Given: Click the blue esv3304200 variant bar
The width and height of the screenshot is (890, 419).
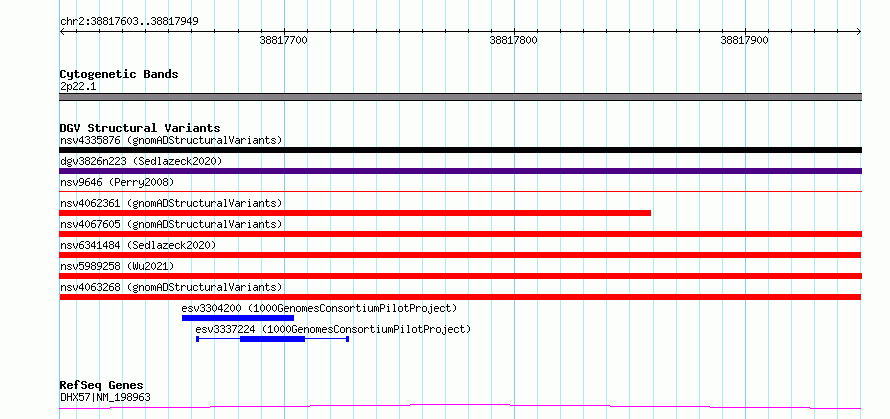Looking at the screenshot, I should click(x=238, y=318).
